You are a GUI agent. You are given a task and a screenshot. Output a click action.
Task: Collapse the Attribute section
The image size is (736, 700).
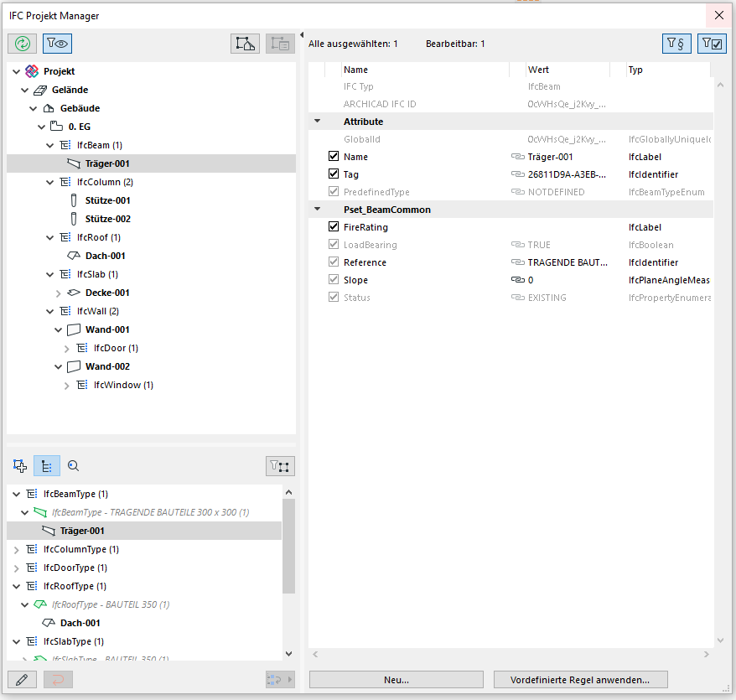tap(317, 122)
